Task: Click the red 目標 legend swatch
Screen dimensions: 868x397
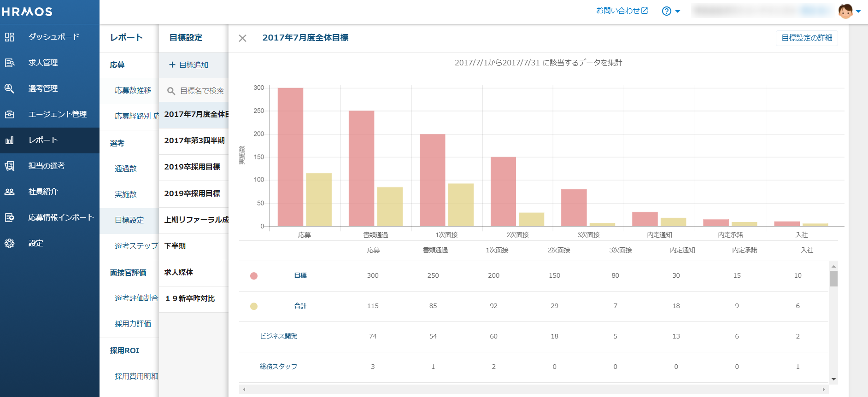Action: [x=254, y=276]
